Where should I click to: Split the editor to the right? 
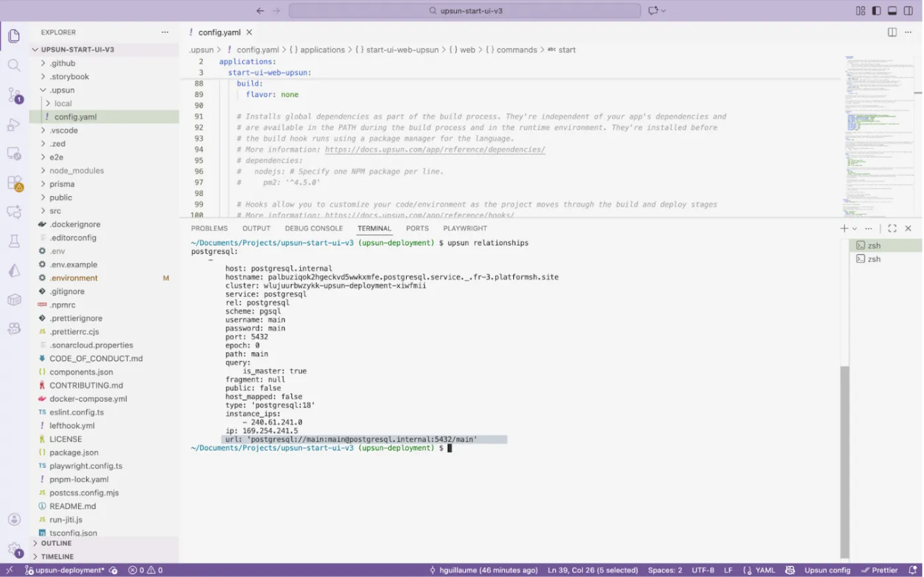point(892,32)
